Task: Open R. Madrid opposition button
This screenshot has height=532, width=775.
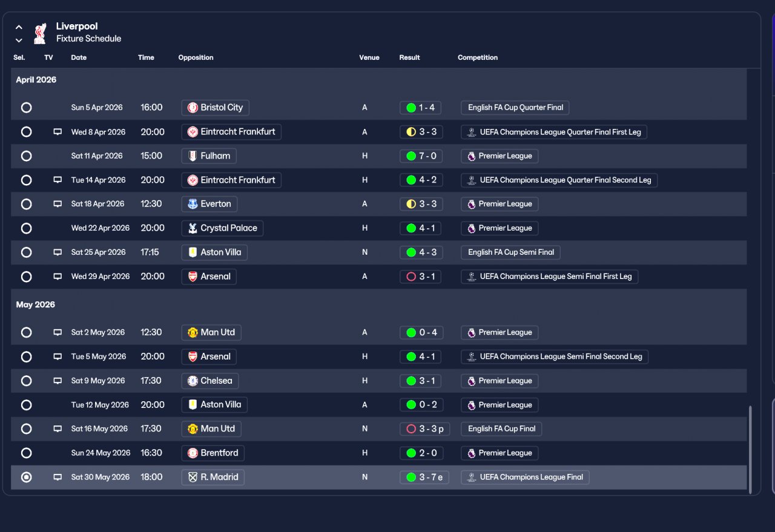Action: [x=213, y=477]
